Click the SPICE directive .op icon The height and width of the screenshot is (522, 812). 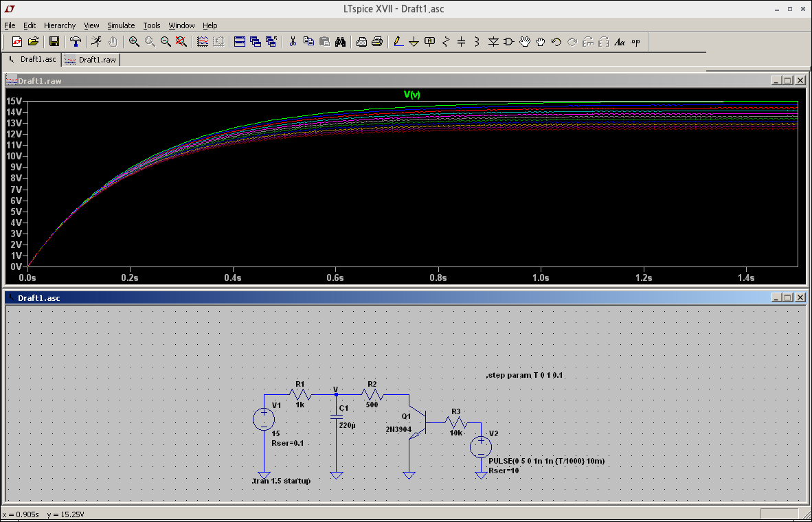tap(635, 42)
